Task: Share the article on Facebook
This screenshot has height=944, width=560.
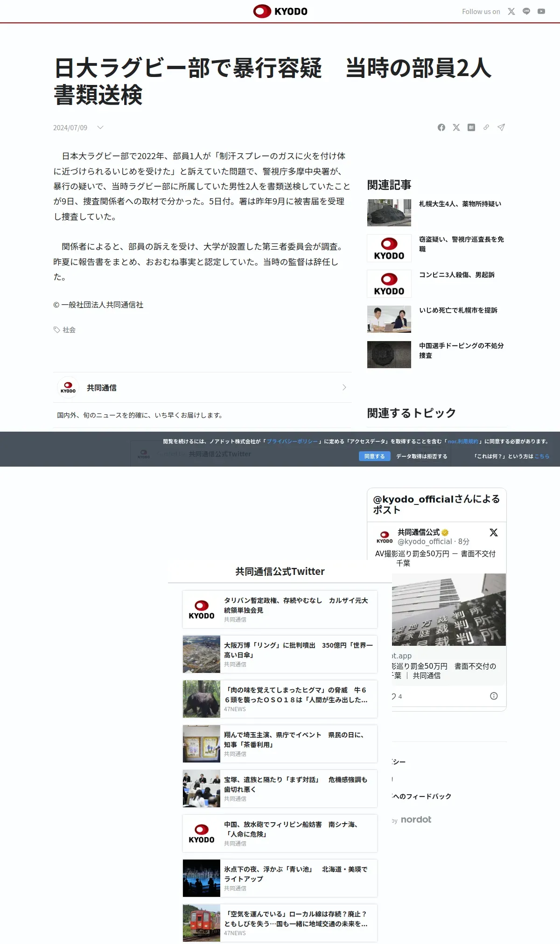Action: point(441,127)
